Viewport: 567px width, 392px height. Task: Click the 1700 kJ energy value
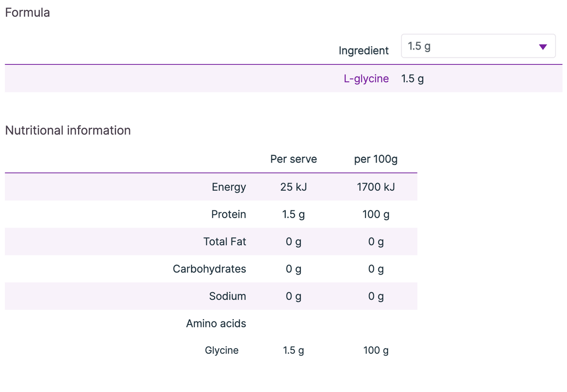click(x=376, y=187)
